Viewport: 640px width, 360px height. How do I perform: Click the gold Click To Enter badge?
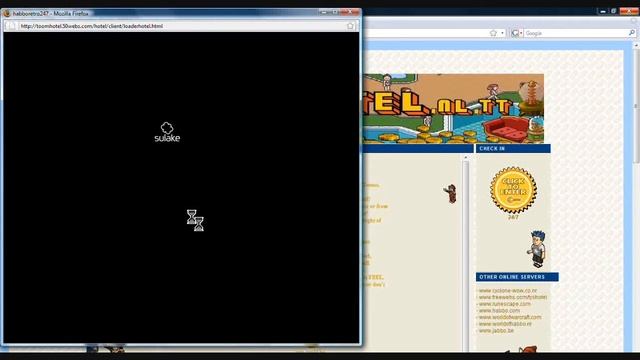tap(513, 190)
